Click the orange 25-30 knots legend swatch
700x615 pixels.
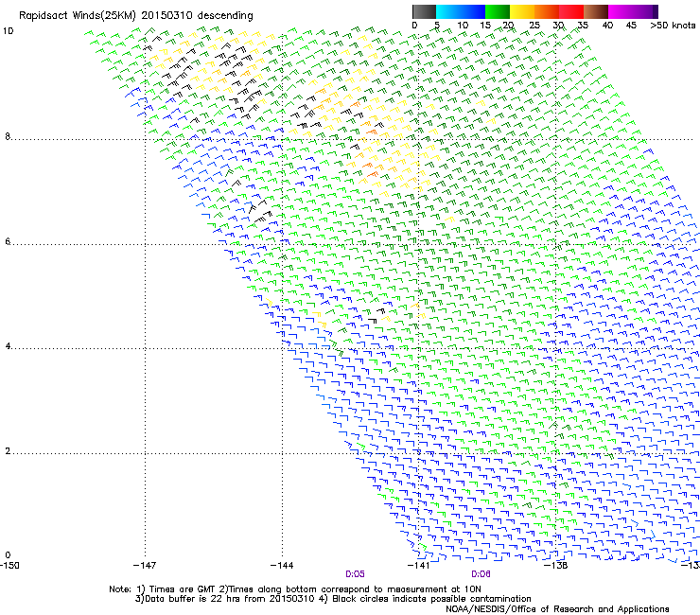(x=547, y=11)
